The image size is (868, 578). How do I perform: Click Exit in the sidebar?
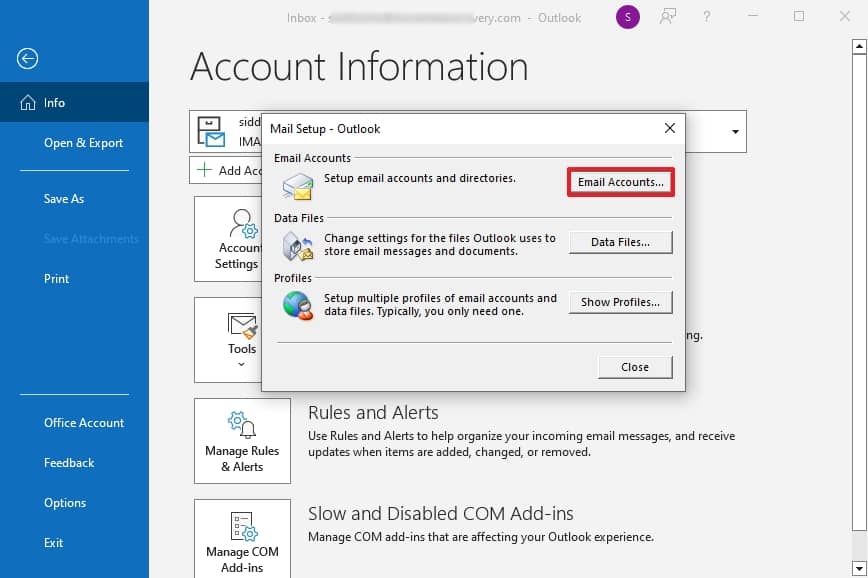[53, 543]
